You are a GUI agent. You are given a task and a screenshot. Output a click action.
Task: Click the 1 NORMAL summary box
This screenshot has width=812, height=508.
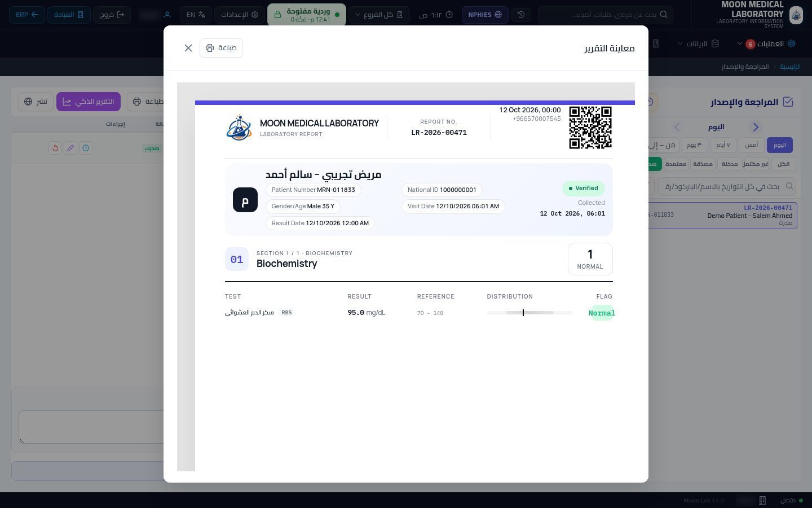coord(590,259)
